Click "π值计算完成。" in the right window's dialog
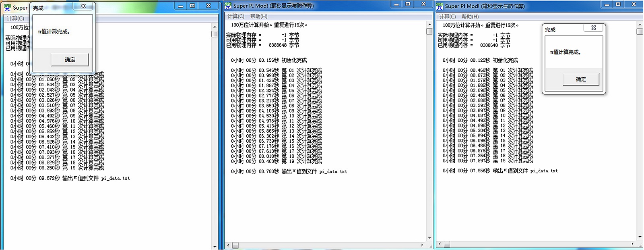The width and height of the screenshot is (644, 250). click(565, 52)
